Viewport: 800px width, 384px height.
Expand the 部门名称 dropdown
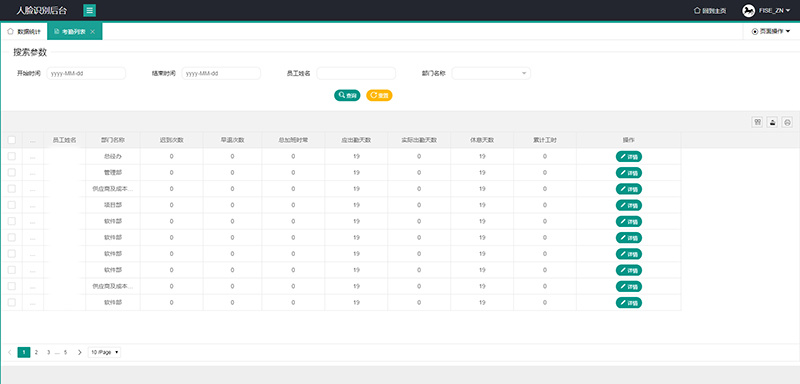[x=491, y=73]
